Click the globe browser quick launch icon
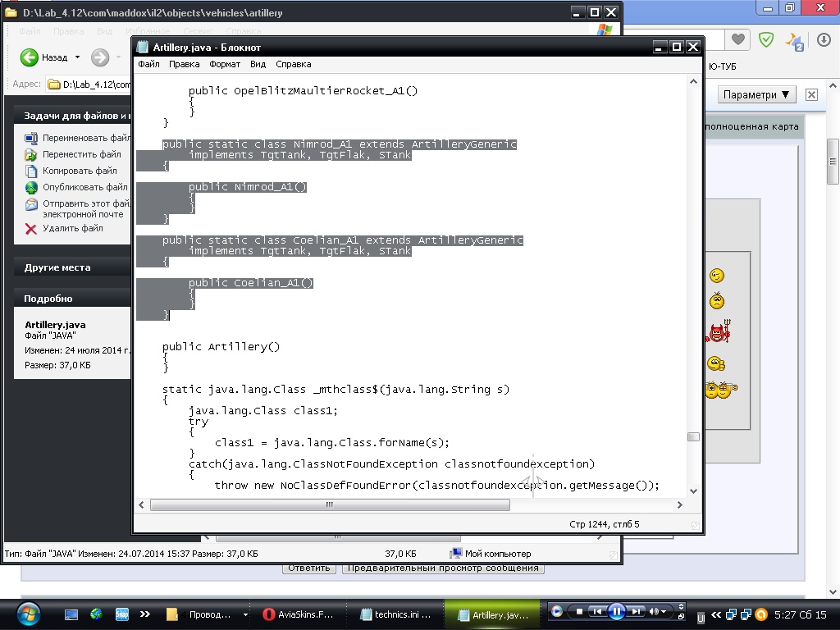Viewport: 840px width, 630px height. point(97,614)
